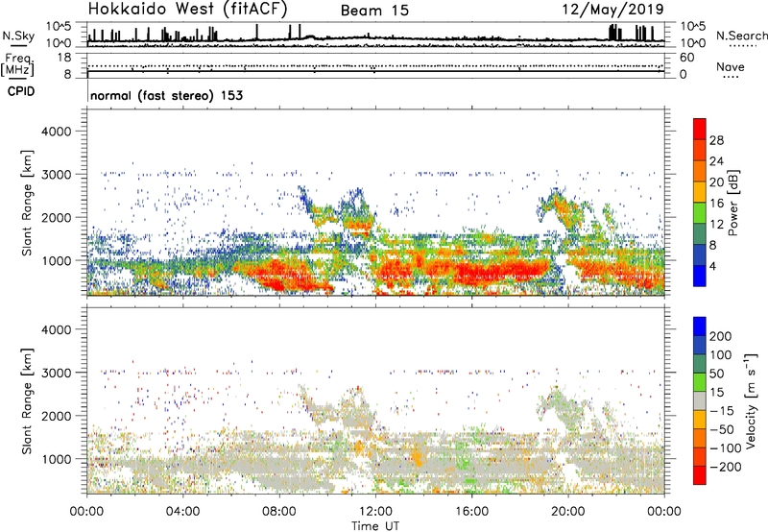This screenshot has width=768, height=532.
Task: Click the "12" power colorbar tick
Action: [716, 225]
